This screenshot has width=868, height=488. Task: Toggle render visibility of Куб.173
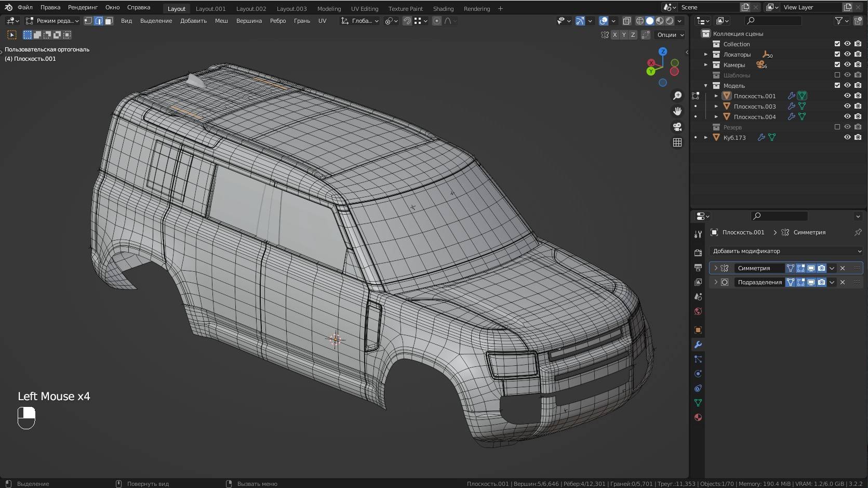858,137
